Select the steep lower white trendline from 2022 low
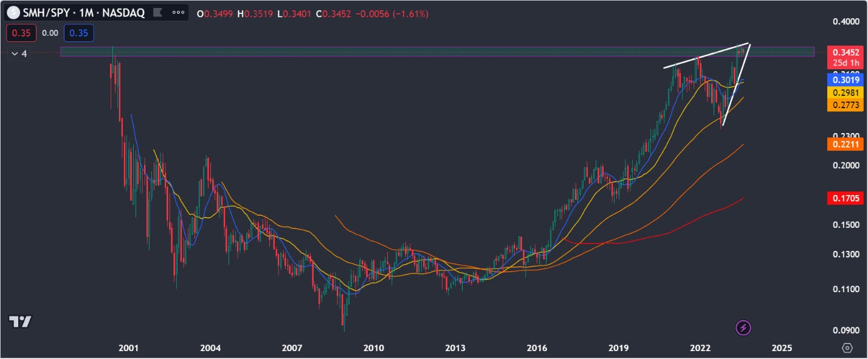 [x=736, y=84]
